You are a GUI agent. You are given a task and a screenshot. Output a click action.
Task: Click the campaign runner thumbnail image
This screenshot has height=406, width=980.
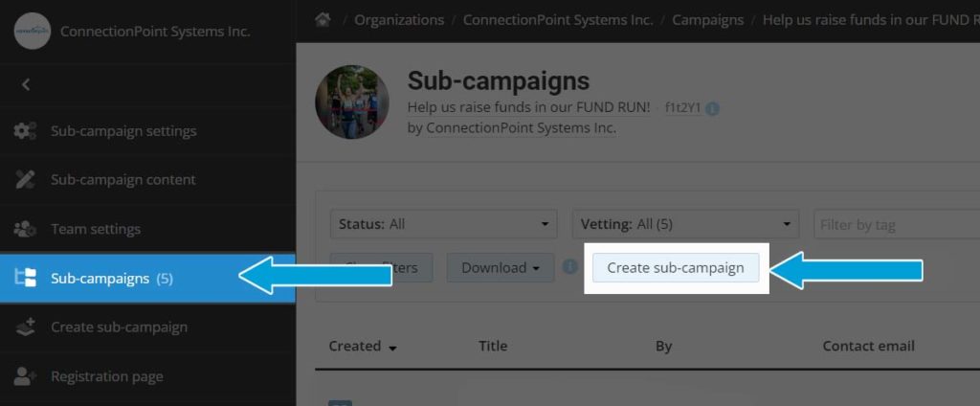[352, 101]
